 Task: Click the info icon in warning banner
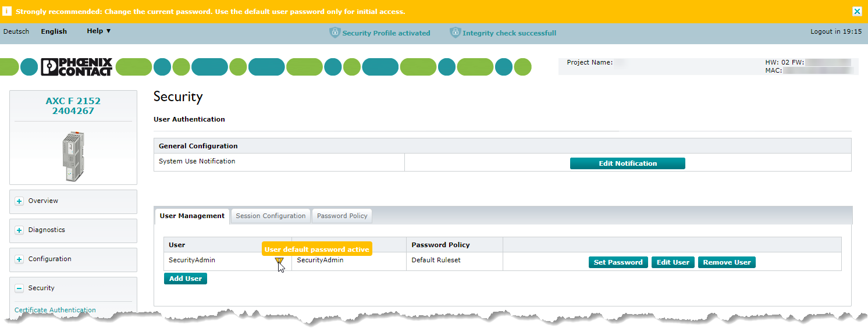[x=8, y=11]
